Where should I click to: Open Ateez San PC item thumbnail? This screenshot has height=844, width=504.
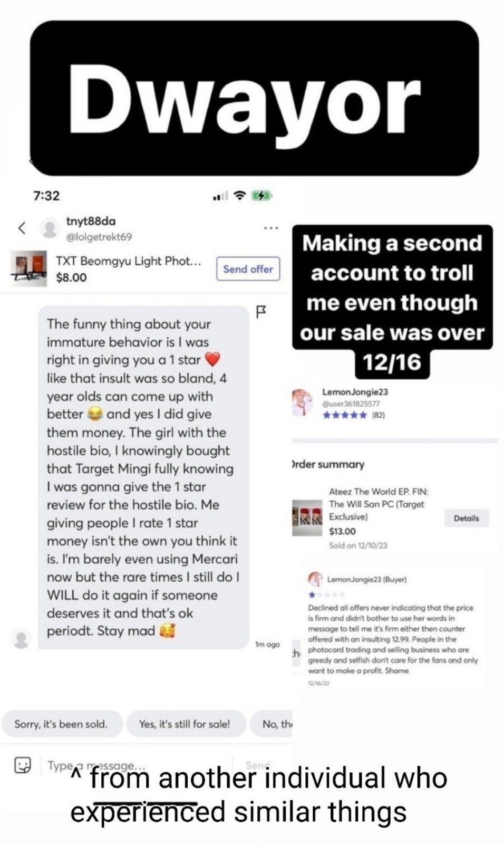[x=307, y=518]
